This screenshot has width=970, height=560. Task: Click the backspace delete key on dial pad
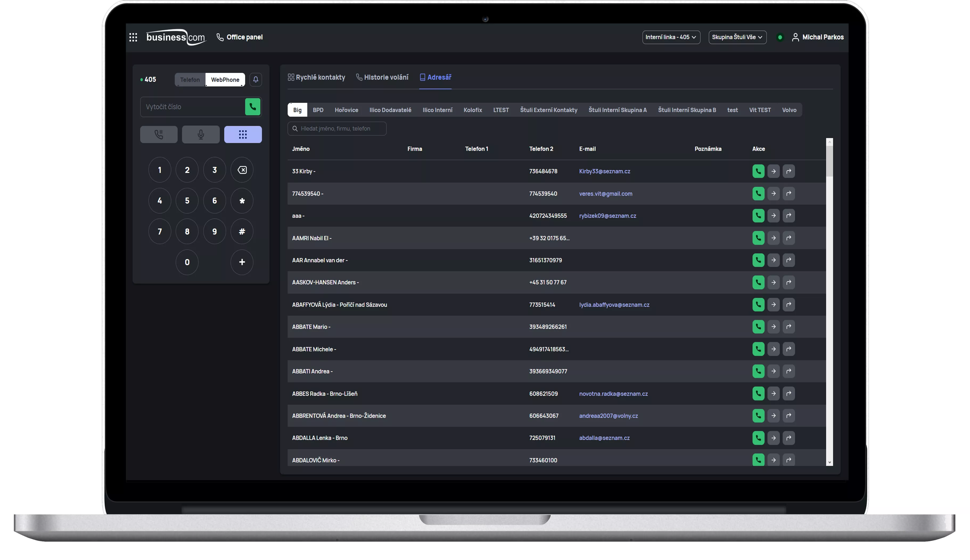pyautogui.click(x=242, y=170)
